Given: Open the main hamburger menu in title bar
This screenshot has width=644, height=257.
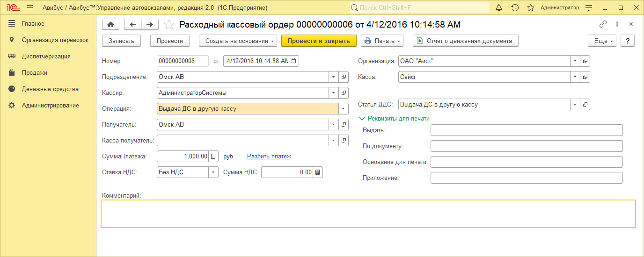Looking at the screenshot, I should pos(30,8).
